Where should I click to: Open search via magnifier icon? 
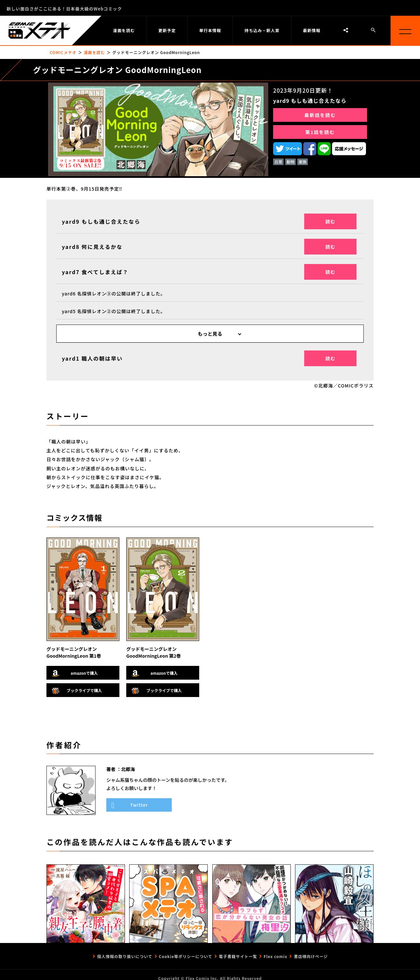(373, 30)
